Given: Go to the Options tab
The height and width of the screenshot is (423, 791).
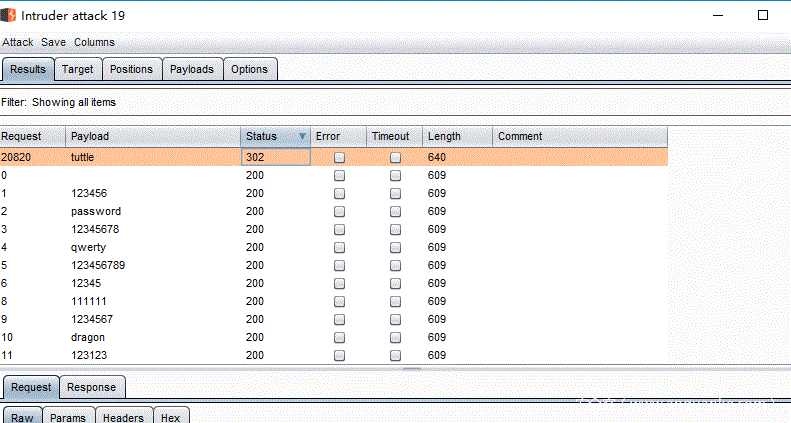Looking at the screenshot, I should (249, 69).
